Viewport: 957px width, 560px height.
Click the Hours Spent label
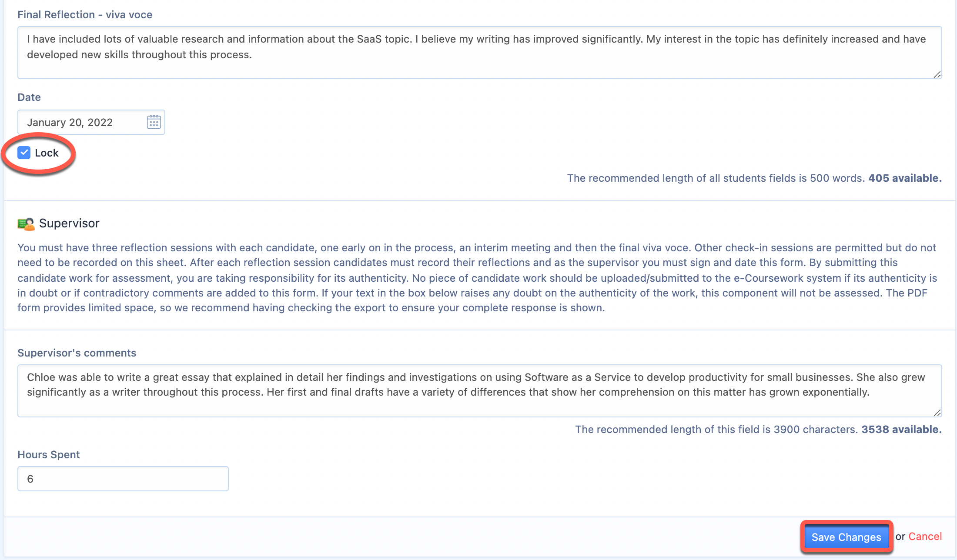pyautogui.click(x=49, y=455)
